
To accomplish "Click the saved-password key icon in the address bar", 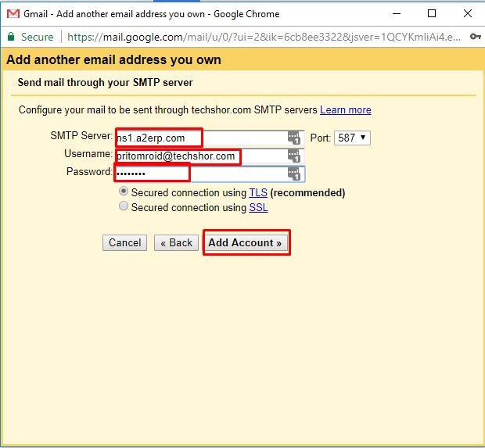I will [x=475, y=37].
